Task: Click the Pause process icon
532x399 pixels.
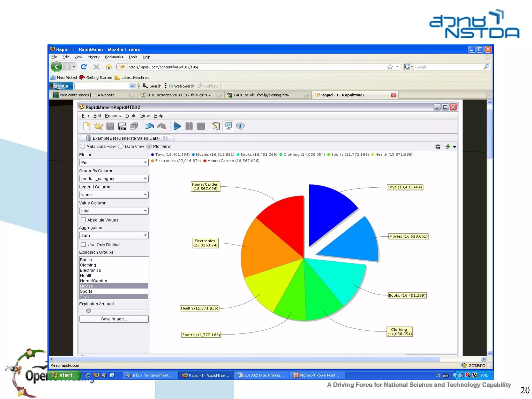Action: point(189,126)
